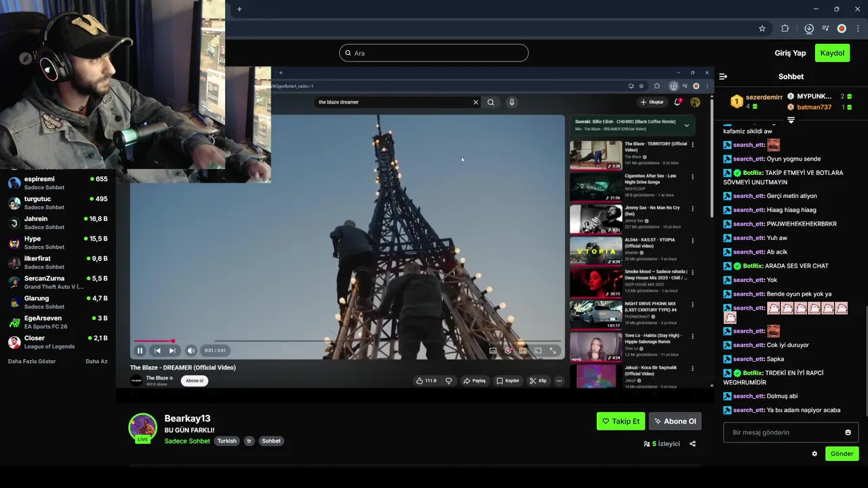Image resolution: width=868 pixels, height=488 pixels.
Task: Send message with the Gönder button
Action: coord(842,454)
